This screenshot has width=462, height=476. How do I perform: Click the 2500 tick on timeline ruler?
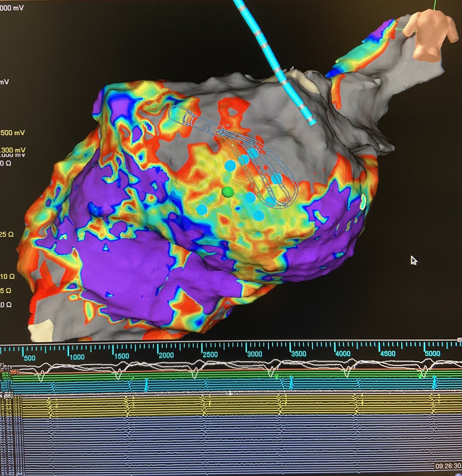210,354
